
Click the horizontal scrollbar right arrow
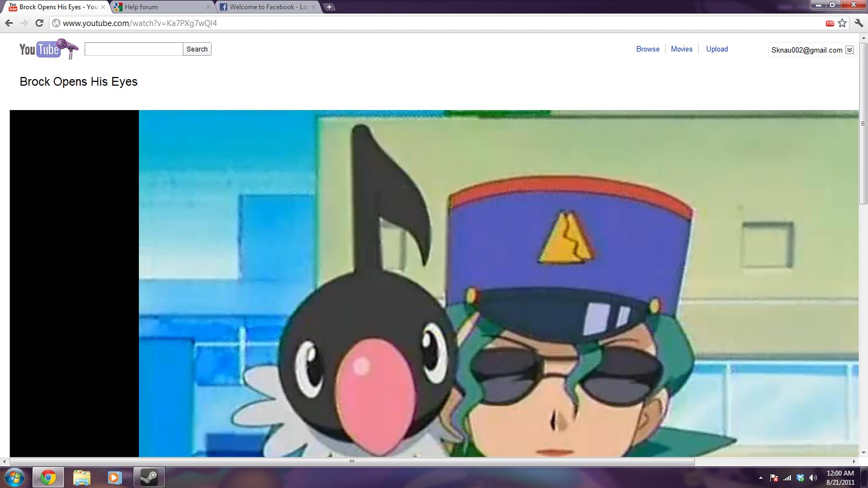coord(854,462)
